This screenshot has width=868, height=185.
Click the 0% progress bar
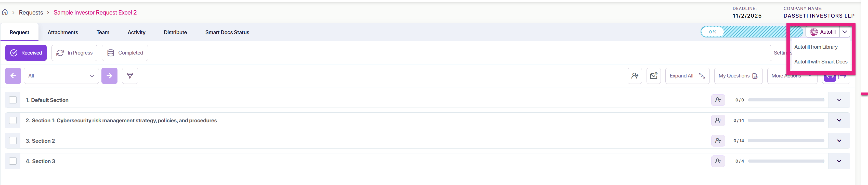(752, 32)
